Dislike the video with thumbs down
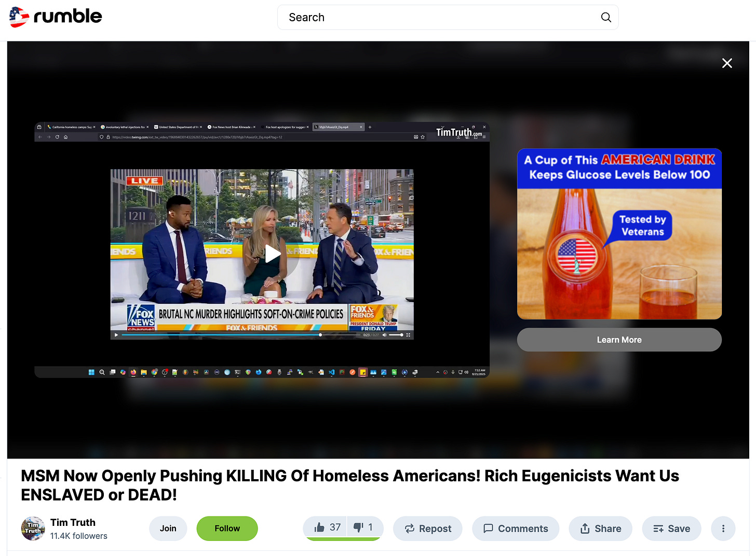Image resolution: width=756 pixels, height=556 pixels. click(x=363, y=527)
